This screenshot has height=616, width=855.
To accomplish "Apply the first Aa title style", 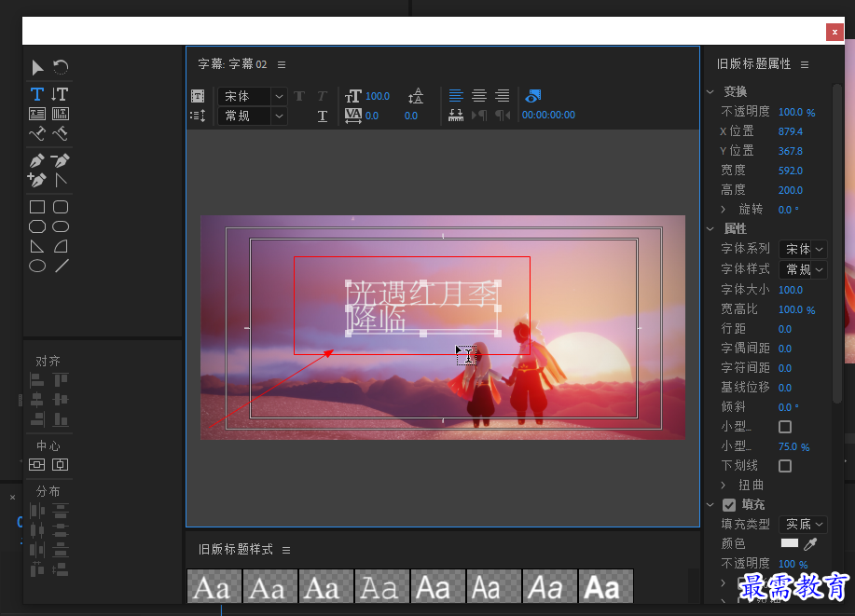I will pos(214,586).
